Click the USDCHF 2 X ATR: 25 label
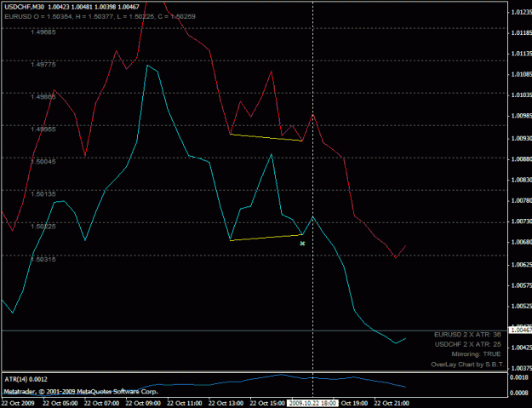Viewport: 532px width, 408px height. point(468,344)
